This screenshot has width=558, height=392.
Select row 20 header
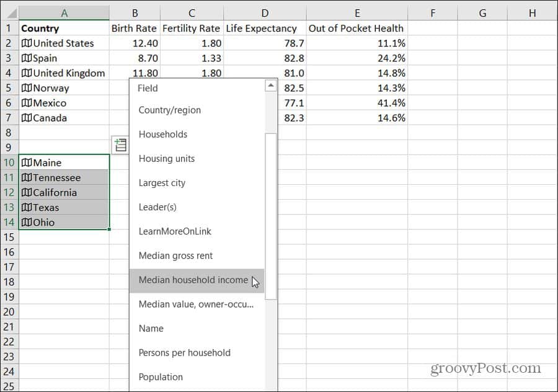(9, 312)
